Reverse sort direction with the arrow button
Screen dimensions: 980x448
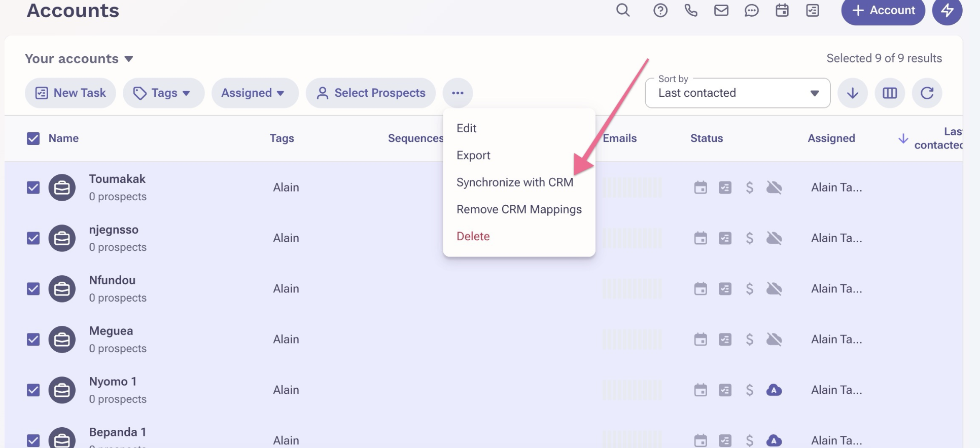pyautogui.click(x=853, y=93)
